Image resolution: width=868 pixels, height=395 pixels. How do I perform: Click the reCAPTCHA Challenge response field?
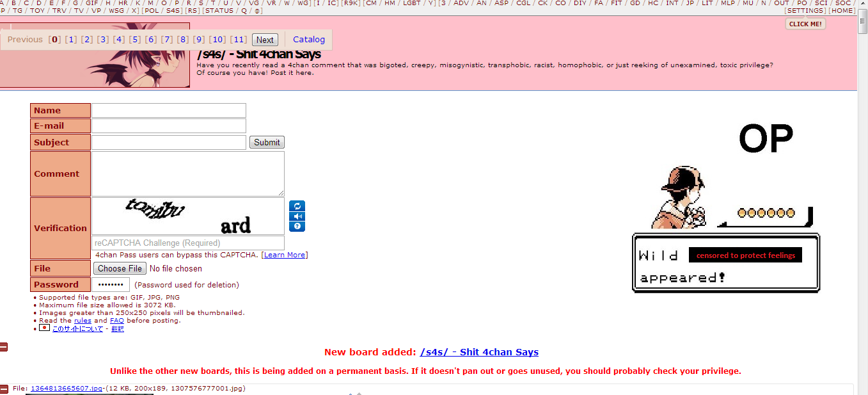point(188,243)
